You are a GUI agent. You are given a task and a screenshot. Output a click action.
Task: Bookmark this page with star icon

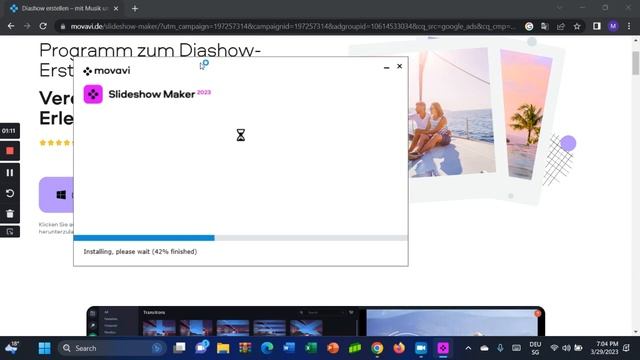point(577,26)
